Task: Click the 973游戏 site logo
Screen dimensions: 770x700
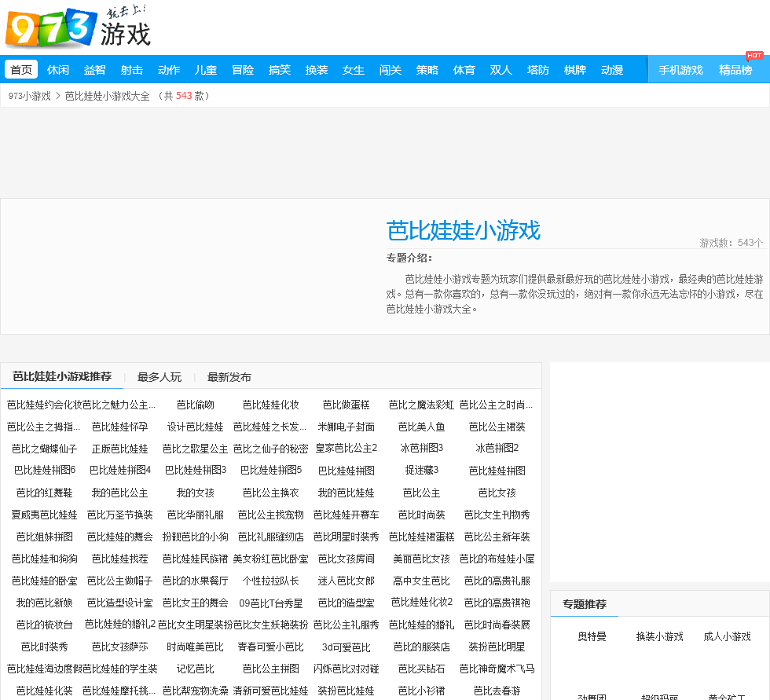Action: tap(77, 27)
